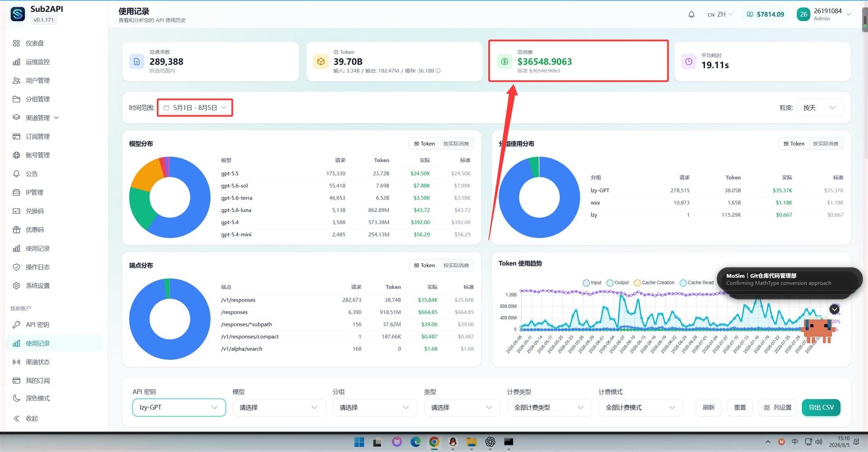Open the 类型 filter dropdown
868x452 pixels.
point(462,407)
